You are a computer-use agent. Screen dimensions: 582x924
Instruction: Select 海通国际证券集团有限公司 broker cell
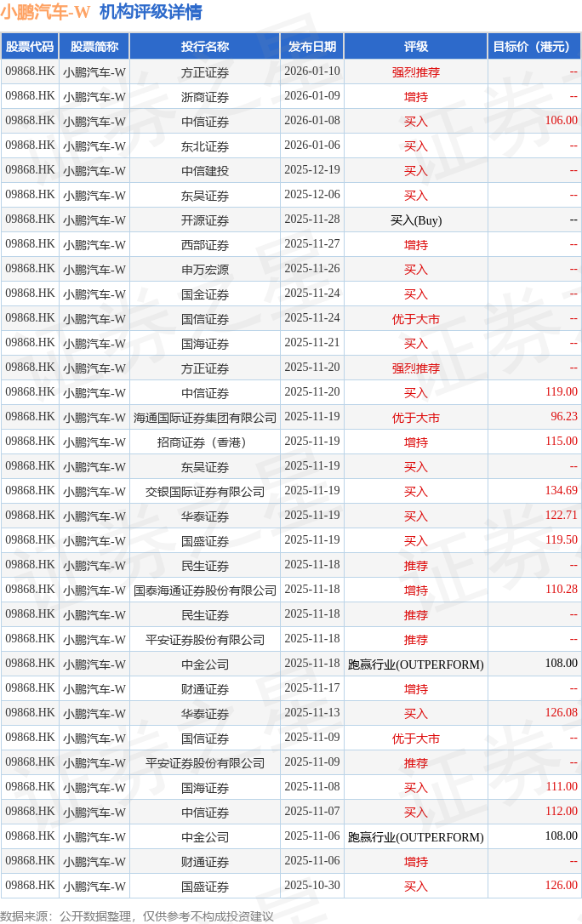click(x=204, y=418)
